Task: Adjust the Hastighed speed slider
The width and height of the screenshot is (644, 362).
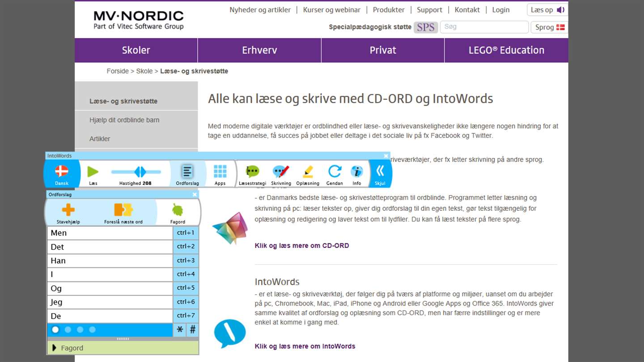Action: coord(136,171)
